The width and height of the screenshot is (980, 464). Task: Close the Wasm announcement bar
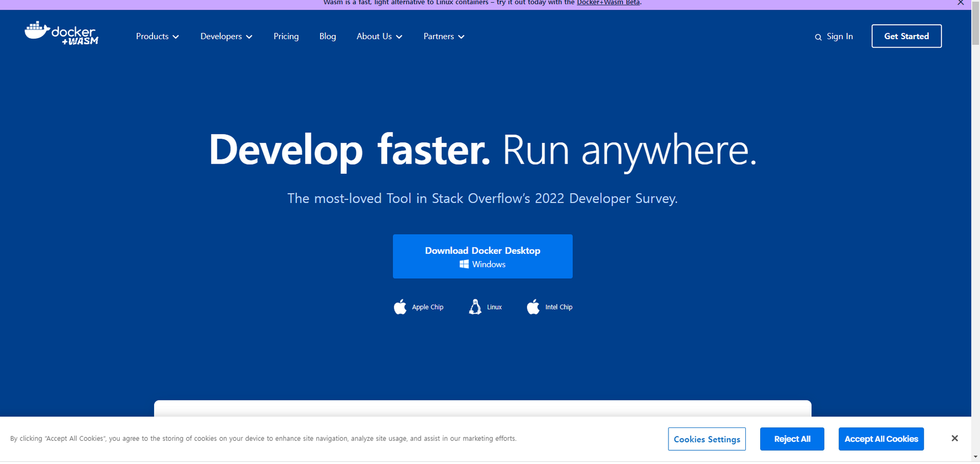coord(960,3)
